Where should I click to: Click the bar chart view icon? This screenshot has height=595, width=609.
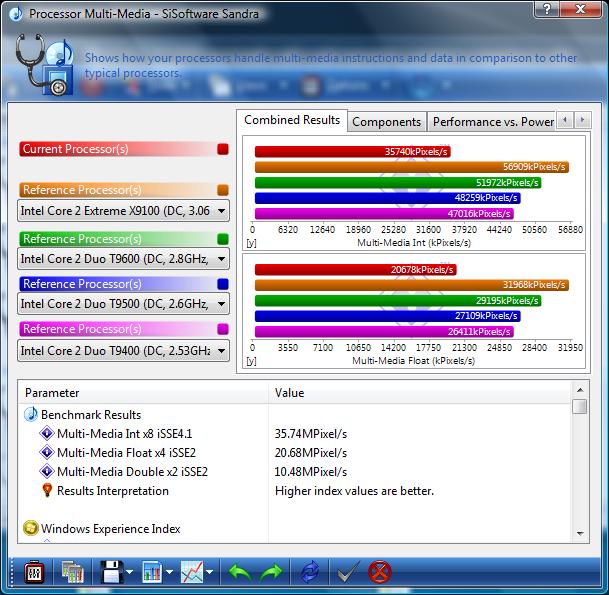click(152, 572)
